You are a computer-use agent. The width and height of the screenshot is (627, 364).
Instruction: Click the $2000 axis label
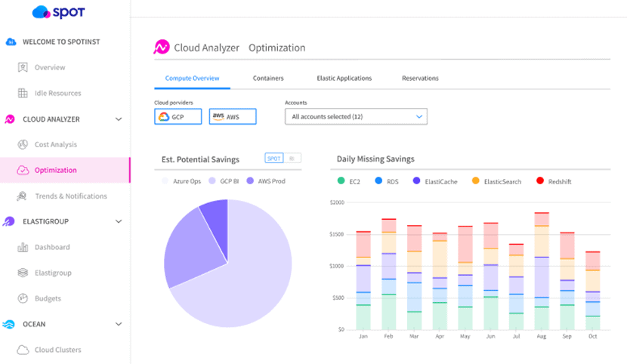coord(337,202)
